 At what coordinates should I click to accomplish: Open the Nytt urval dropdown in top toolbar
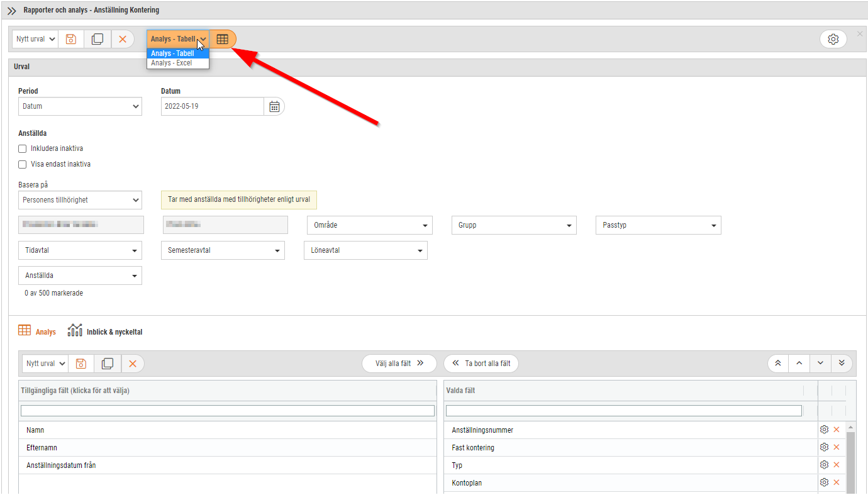click(x=35, y=39)
